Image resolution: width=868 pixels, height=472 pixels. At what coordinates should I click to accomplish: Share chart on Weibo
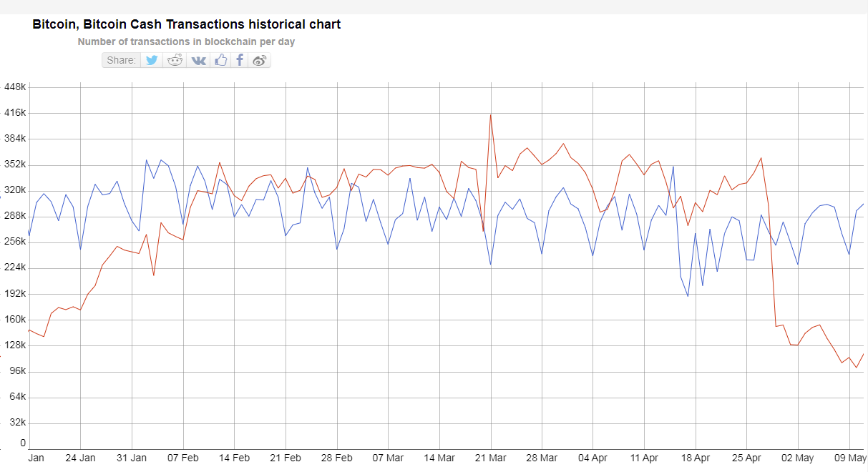(x=260, y=60)
